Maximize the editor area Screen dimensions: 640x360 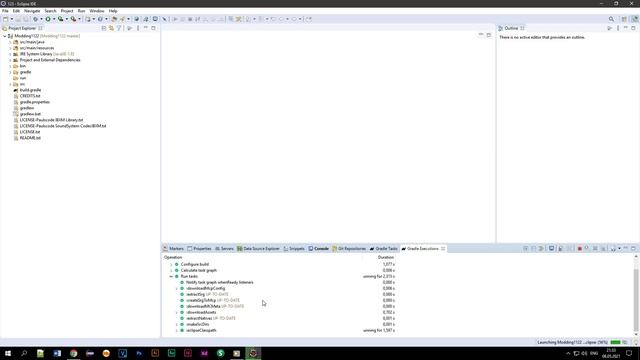point(489,35)
